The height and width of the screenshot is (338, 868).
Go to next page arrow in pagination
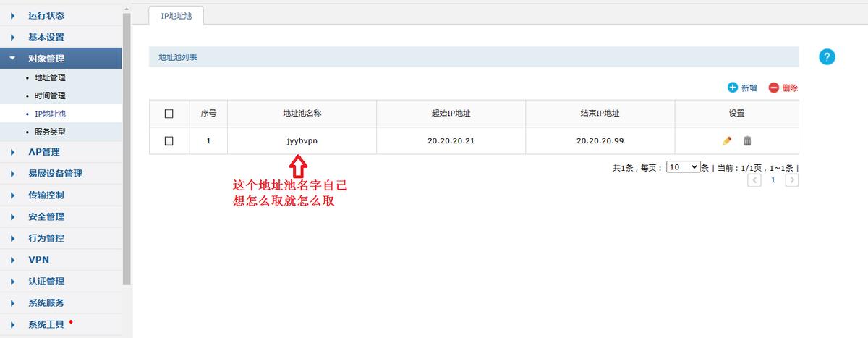(791, 179)
